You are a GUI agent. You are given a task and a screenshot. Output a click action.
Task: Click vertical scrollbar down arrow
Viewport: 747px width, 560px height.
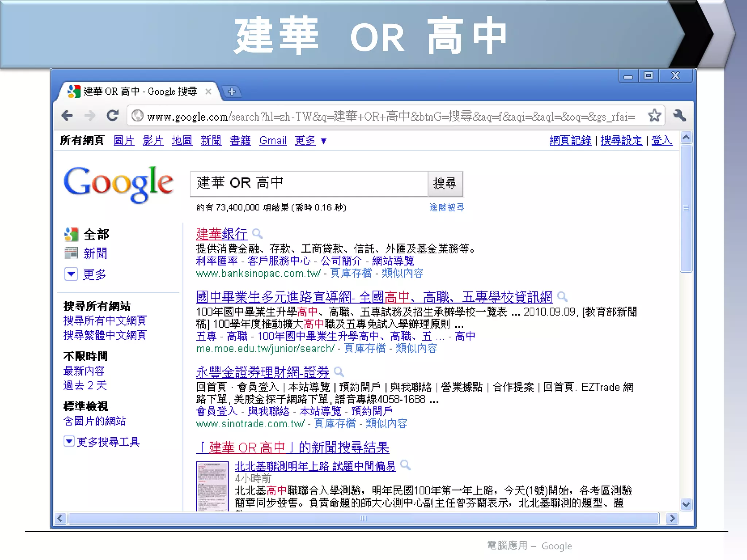tap(686, 505)
